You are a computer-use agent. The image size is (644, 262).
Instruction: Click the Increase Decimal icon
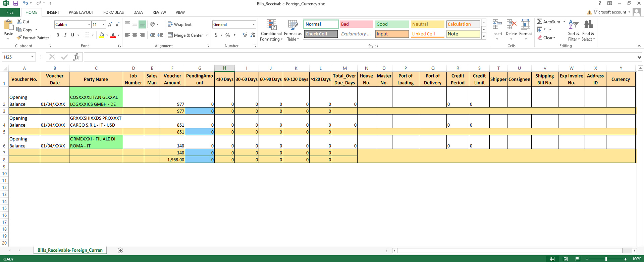(245, 35)
